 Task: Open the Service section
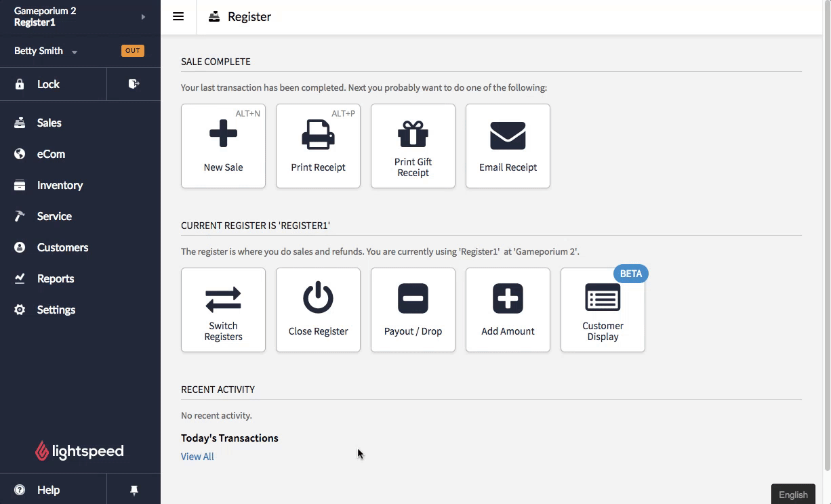pos(80,216)
